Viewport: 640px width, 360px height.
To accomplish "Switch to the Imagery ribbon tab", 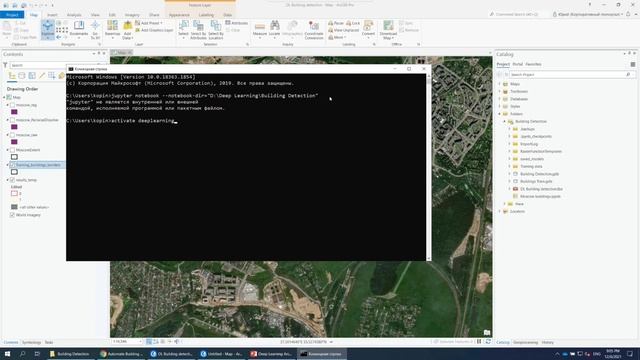I will [132, 15].
